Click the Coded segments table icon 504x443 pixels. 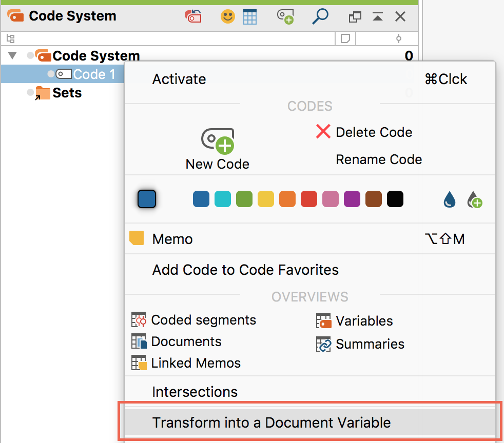[139, 320]
